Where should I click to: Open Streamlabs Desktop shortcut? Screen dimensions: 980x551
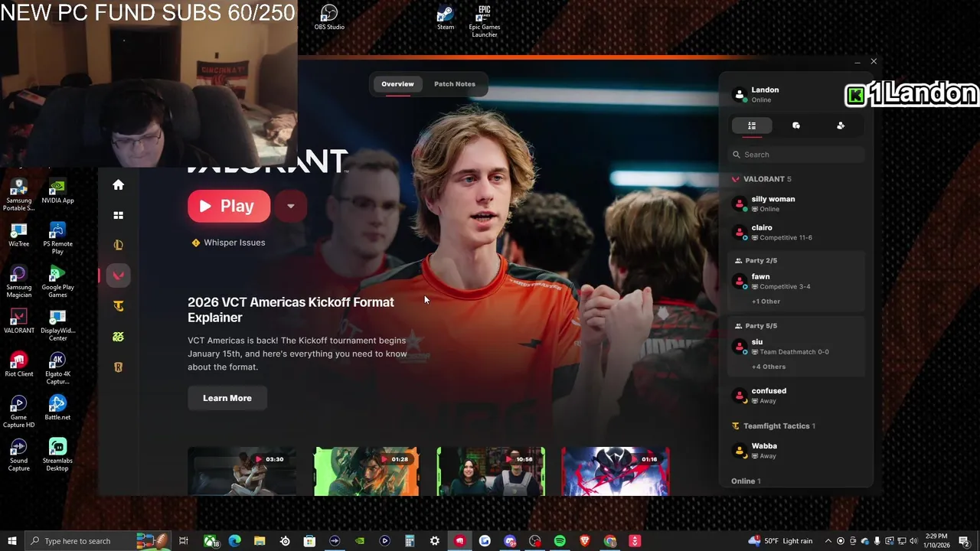57,455
